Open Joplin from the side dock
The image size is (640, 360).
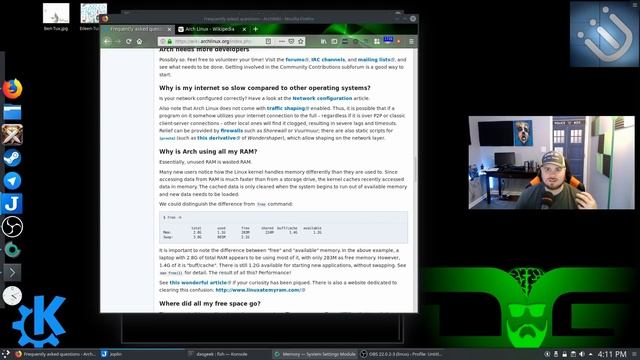(12, 203)
